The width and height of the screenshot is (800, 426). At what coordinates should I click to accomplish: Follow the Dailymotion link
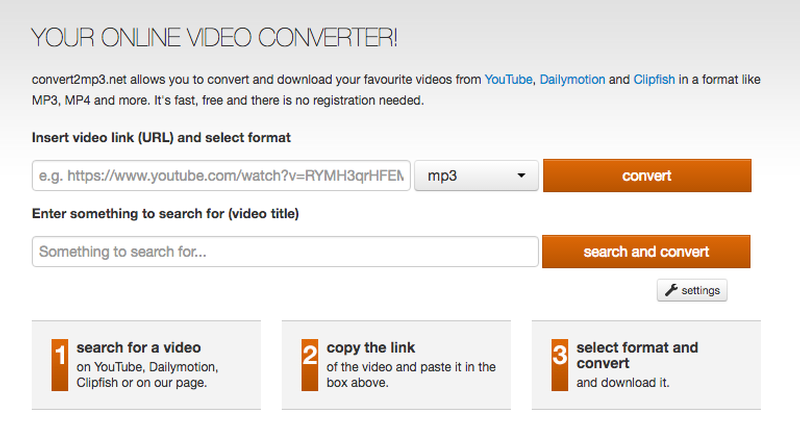click(x=571, y=78)
